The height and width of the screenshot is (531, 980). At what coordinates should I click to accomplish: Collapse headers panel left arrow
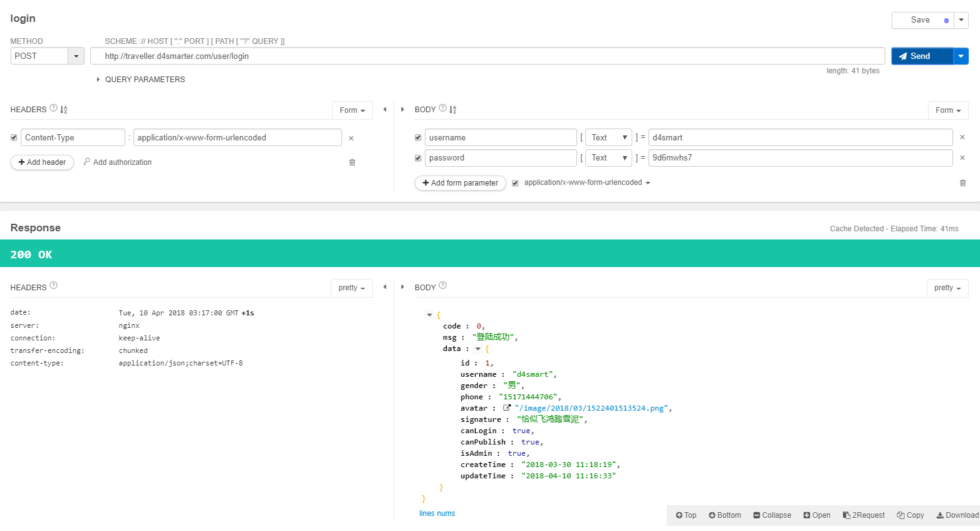click(385, 109)
